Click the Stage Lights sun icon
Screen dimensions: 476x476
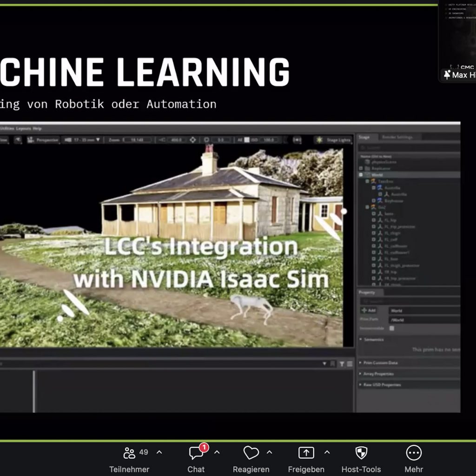320,139
